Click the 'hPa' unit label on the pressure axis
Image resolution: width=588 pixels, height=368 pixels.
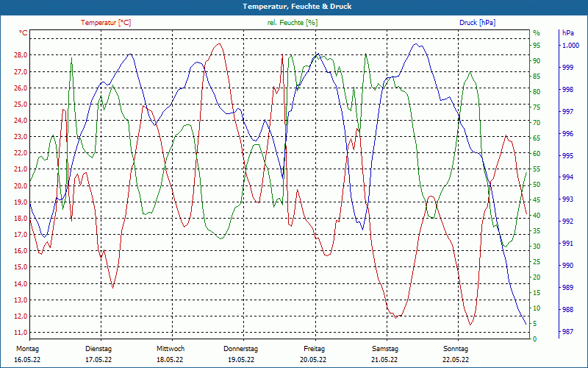coord(568,33)
